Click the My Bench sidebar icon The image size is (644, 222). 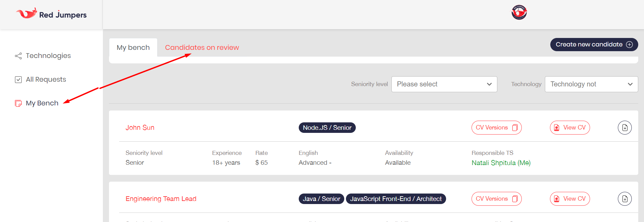tap(18, 103)
